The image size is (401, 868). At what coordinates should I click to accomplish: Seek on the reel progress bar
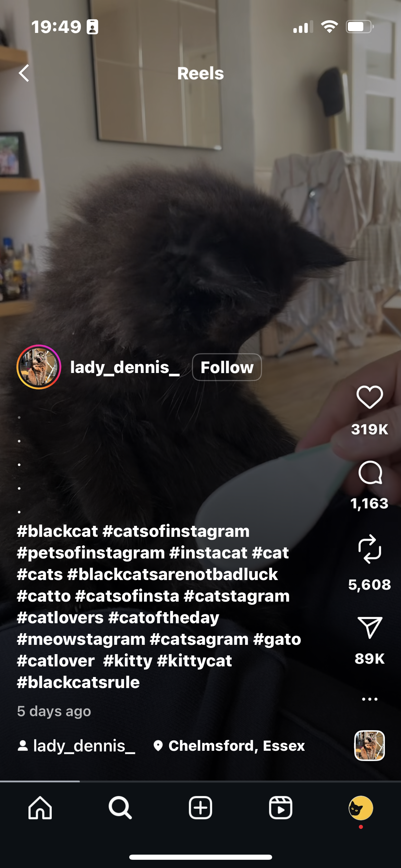(200, 781)
